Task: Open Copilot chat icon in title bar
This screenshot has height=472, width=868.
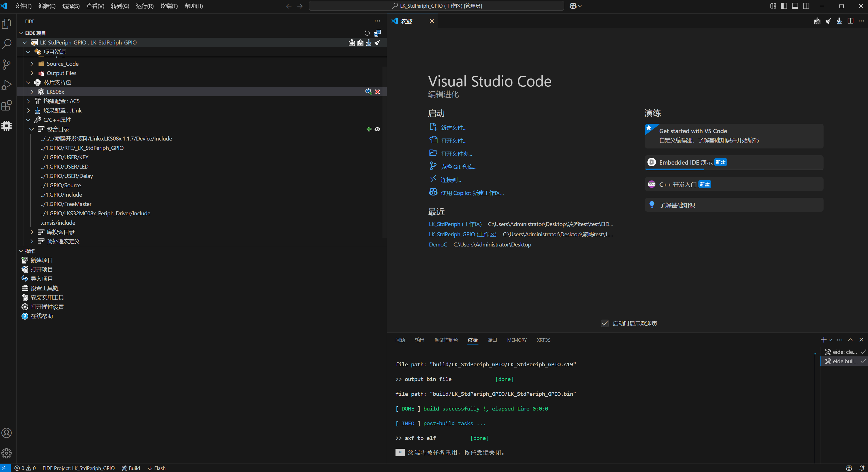Action: tap(573, 6)
